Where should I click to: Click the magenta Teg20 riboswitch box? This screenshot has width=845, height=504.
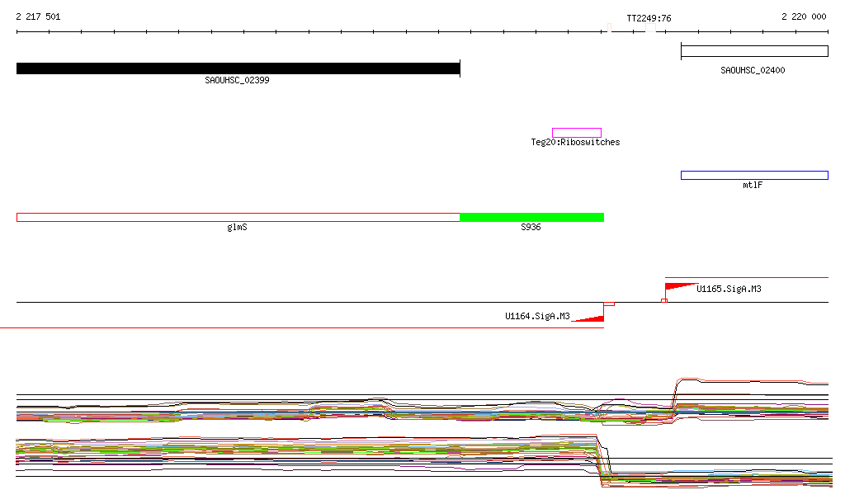[576, 133]
